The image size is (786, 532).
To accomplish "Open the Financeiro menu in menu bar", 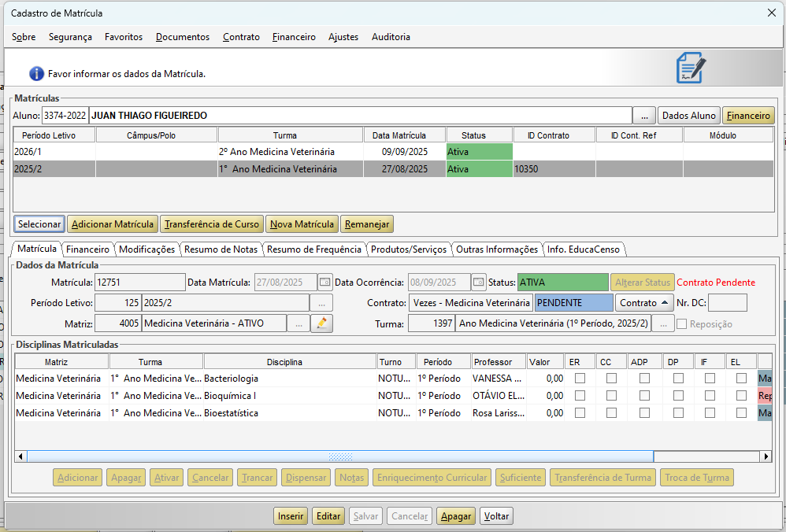I will (294, 36).
